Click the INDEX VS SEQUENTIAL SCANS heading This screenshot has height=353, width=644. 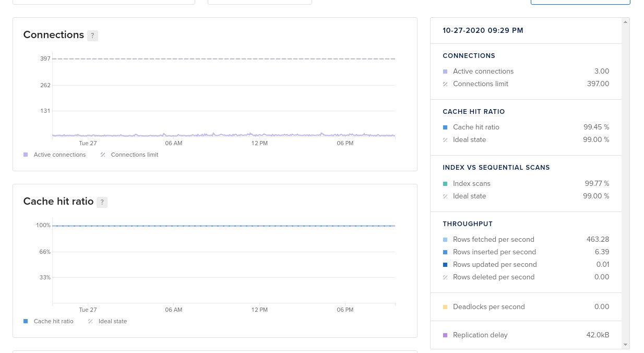point(496,168)
